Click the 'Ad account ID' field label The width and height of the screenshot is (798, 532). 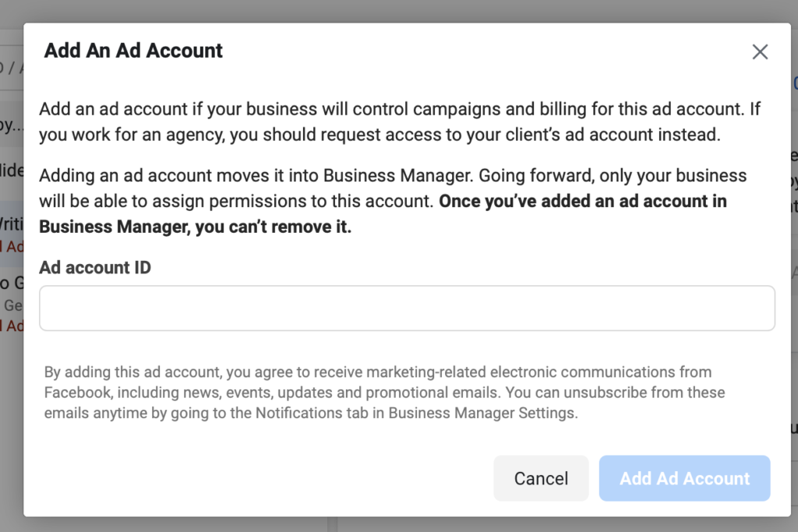(x=95, y=267)
